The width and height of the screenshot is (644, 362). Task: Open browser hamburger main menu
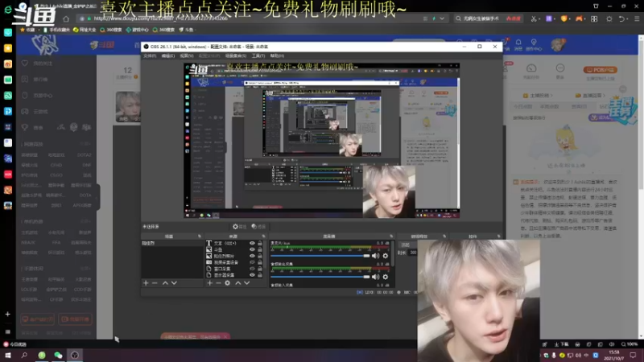coord(637,19)
